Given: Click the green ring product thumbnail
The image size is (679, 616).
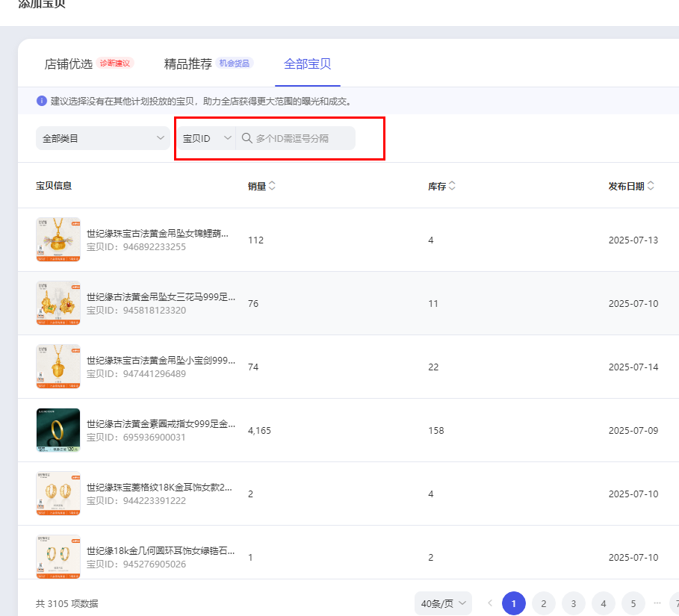Looking at the screenshot, I should tap(58, 430).
